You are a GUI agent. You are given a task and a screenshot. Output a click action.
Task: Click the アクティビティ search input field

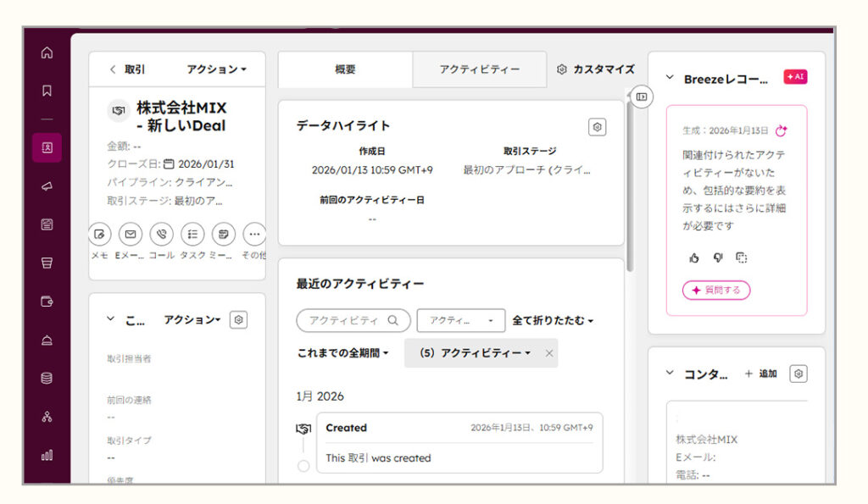(345, 320)
